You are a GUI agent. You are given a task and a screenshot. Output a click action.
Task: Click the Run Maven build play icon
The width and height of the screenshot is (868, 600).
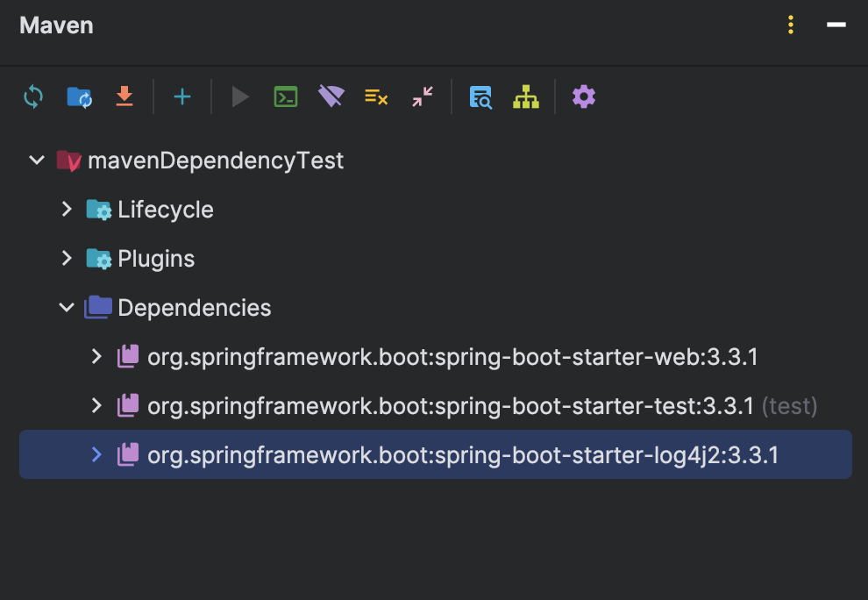tap(239, 97)
